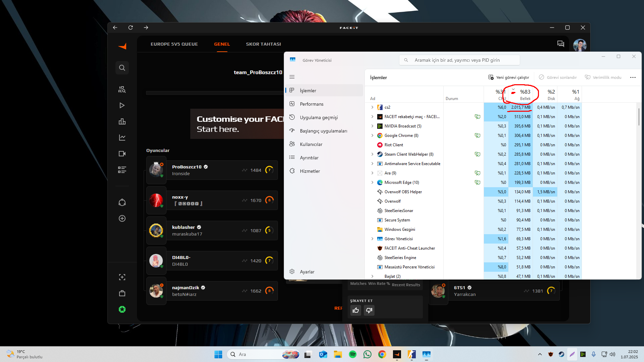
Task: Toggle Task Manager hamburger navigation menu
Action: 292,77
